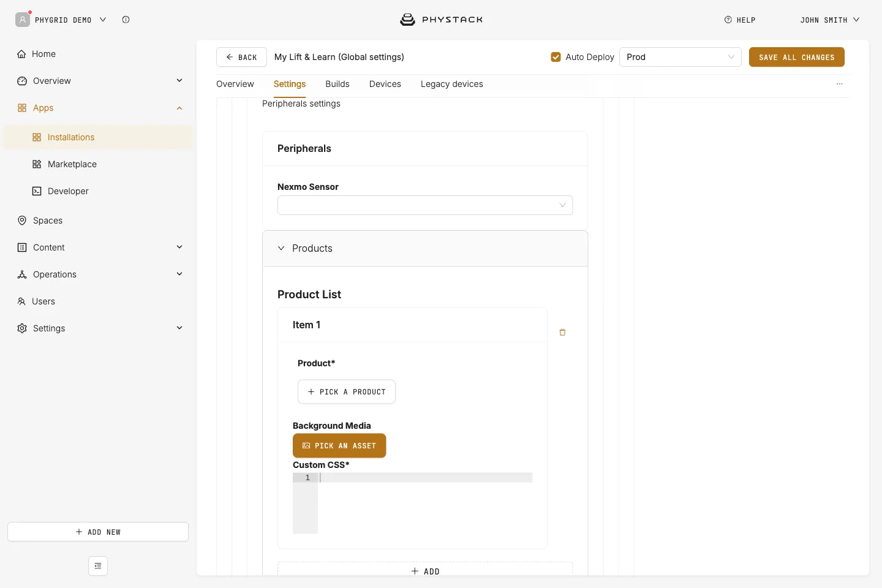882x588 pixels.
Task: Click the PhyGrid Demo avatar icon
Action: point(23,20)
